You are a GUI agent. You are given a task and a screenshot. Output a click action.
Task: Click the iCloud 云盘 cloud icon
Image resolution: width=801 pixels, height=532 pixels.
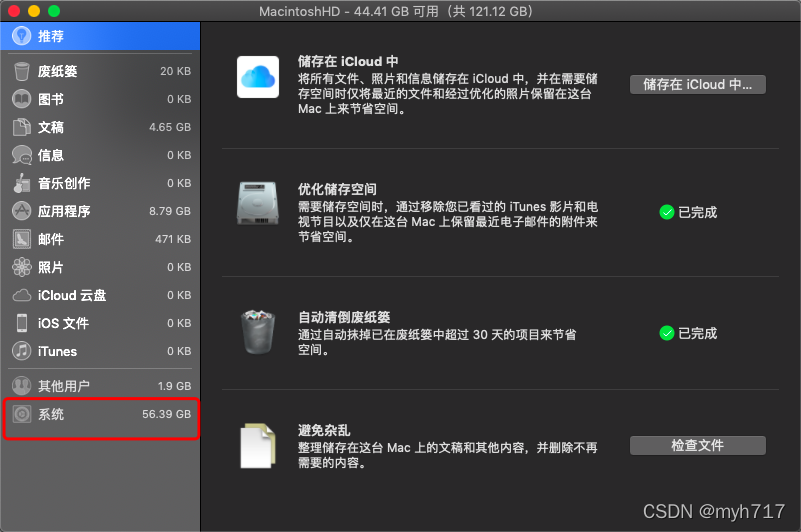point(21,295)
